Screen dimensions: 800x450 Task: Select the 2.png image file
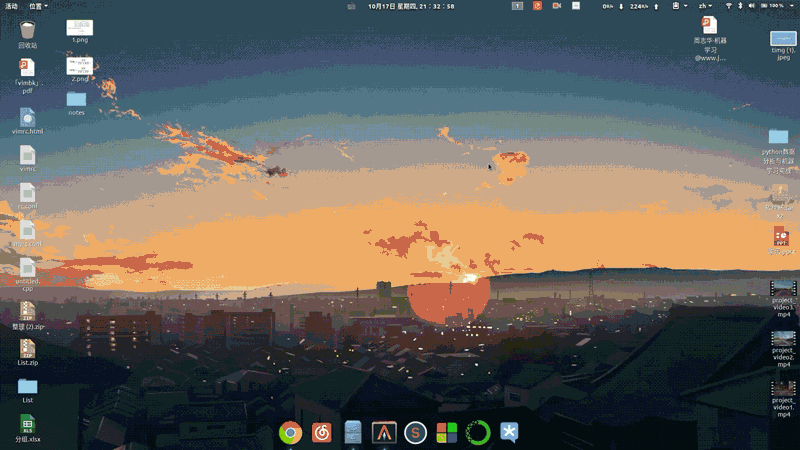[x=80, y=66]
